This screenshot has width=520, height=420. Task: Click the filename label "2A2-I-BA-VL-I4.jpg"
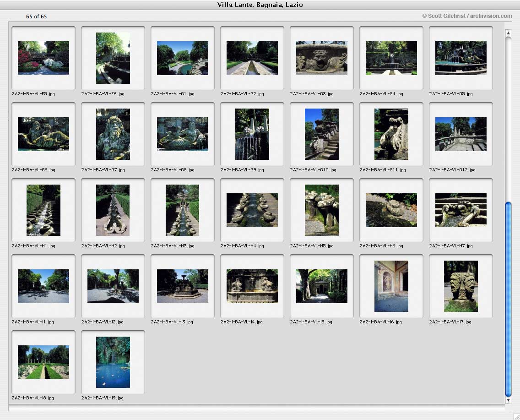(x=241, y=322)
